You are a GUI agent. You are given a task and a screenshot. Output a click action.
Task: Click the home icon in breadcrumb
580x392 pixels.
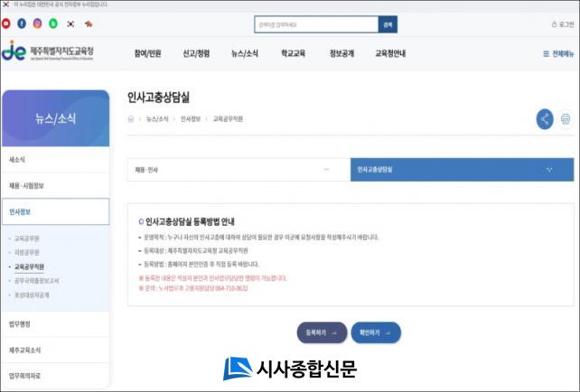131,118
